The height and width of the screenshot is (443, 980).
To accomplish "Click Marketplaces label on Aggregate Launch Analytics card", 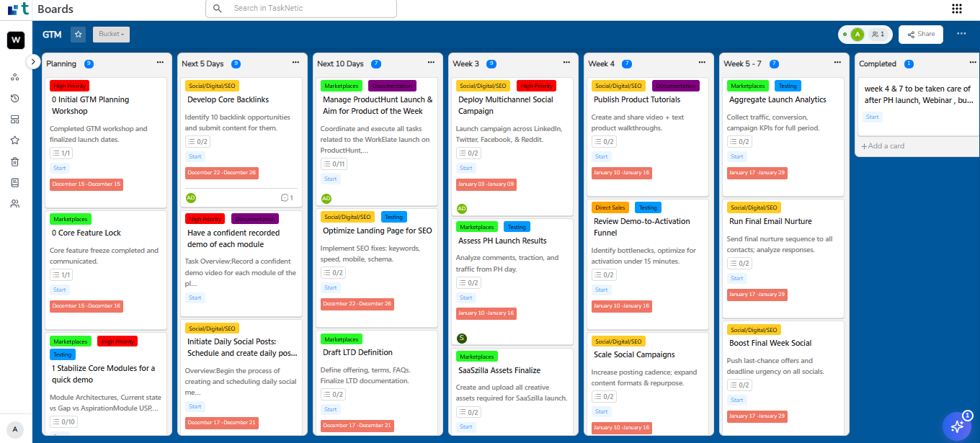I will click(x=748, y=86).
